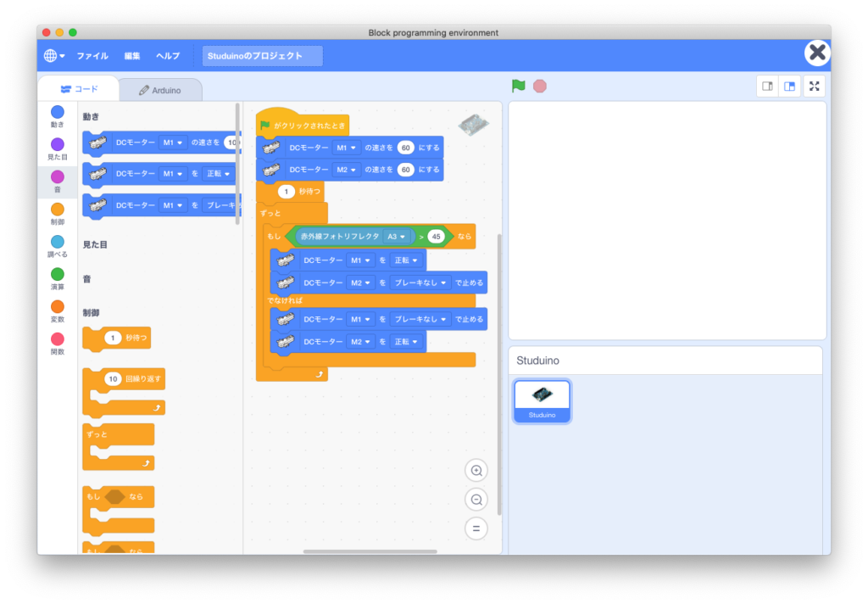
Task: Open the 見た目 (Looks) block category
Action: point(57,148)
